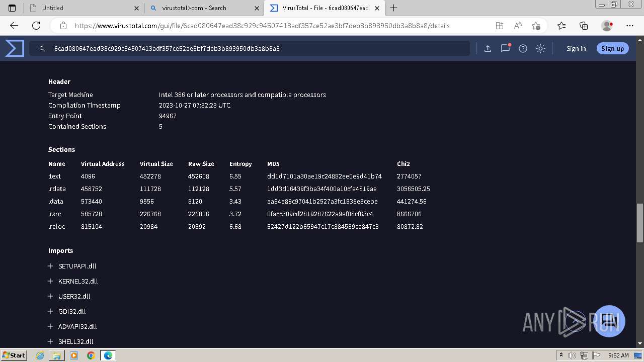
Task: Click the read aloud icon
Action: pos(518,26)
